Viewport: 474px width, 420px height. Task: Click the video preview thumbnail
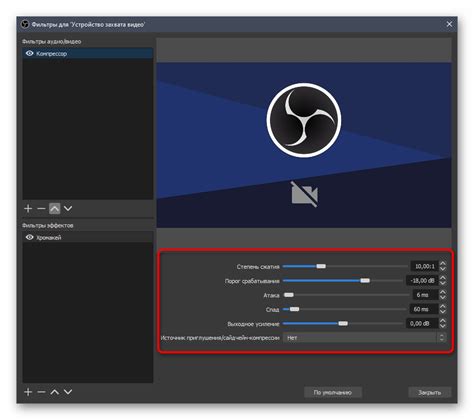click(304, 145)
